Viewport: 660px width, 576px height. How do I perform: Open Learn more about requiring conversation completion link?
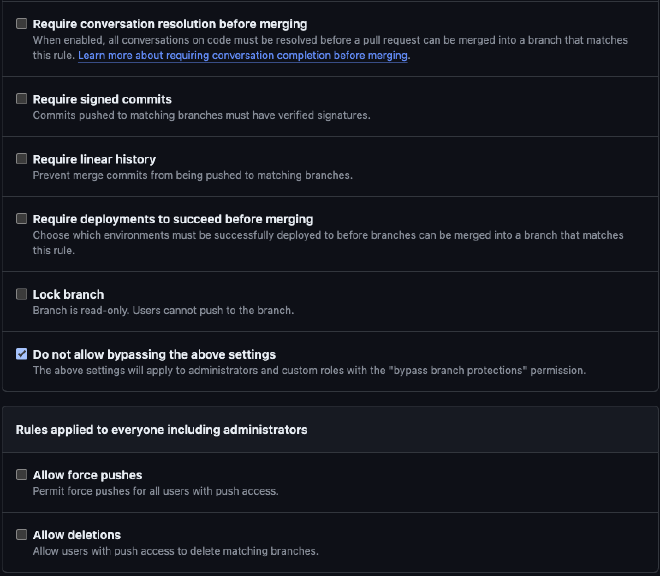tap(243, 56)
